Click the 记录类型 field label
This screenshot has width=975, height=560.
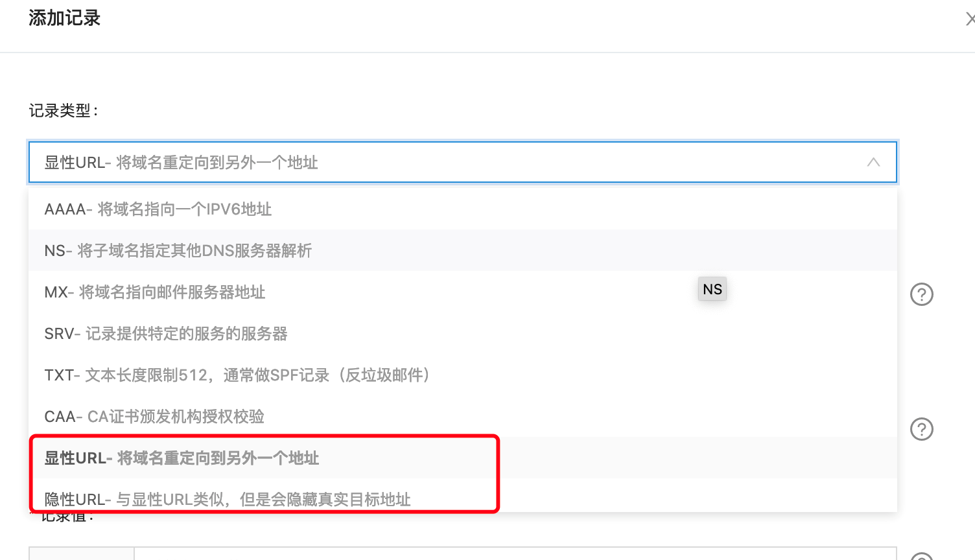coord(64,111)
